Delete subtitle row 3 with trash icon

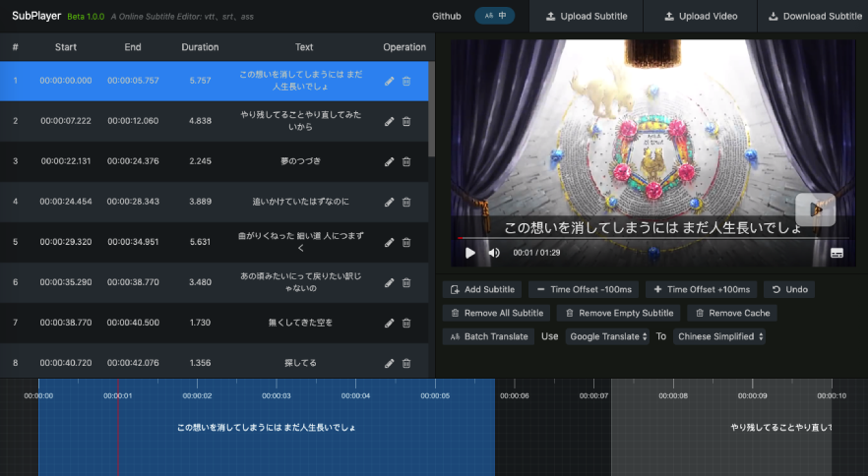(x=406, y=161)
